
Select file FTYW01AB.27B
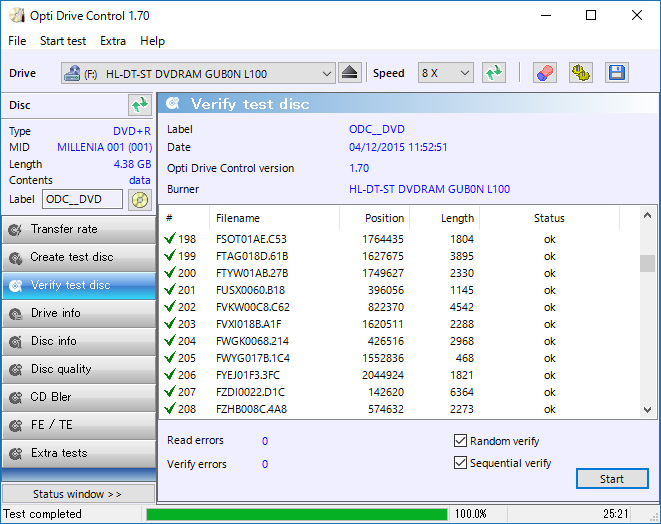[x=252, y=273]
